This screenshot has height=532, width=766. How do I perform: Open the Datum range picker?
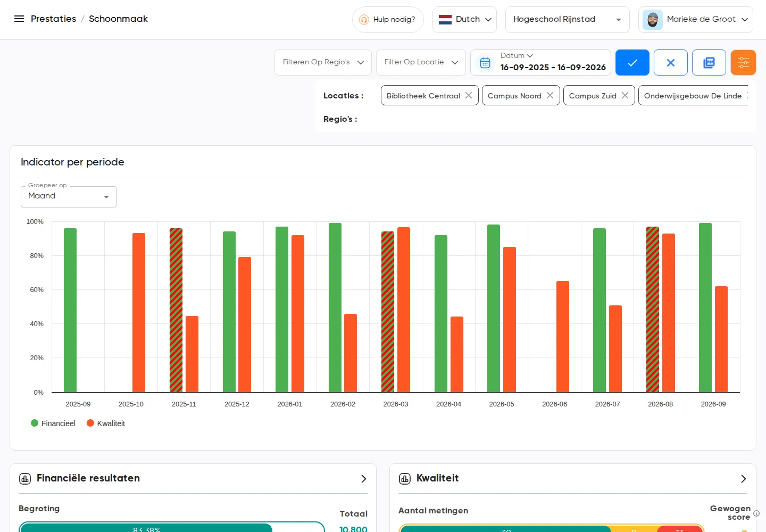541,63
